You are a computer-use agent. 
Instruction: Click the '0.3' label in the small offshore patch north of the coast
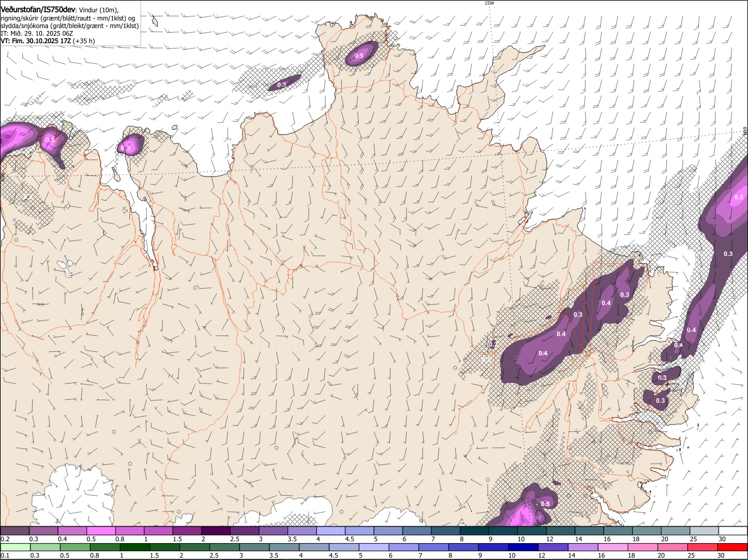pyautogui.click(x=282, y=85)
